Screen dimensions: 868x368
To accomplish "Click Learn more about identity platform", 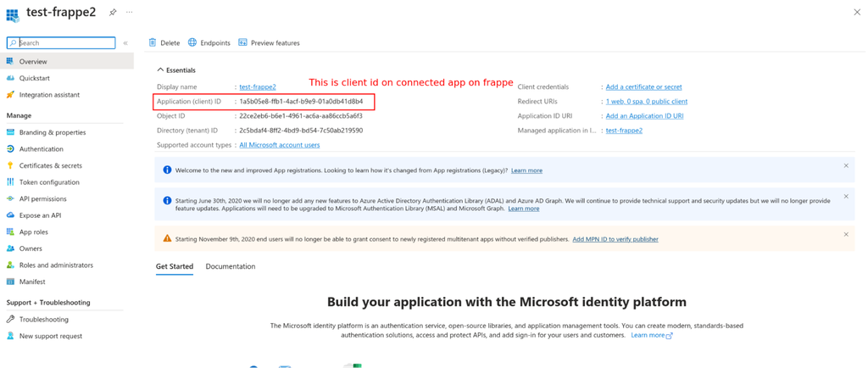I will [x=652, y=335].
